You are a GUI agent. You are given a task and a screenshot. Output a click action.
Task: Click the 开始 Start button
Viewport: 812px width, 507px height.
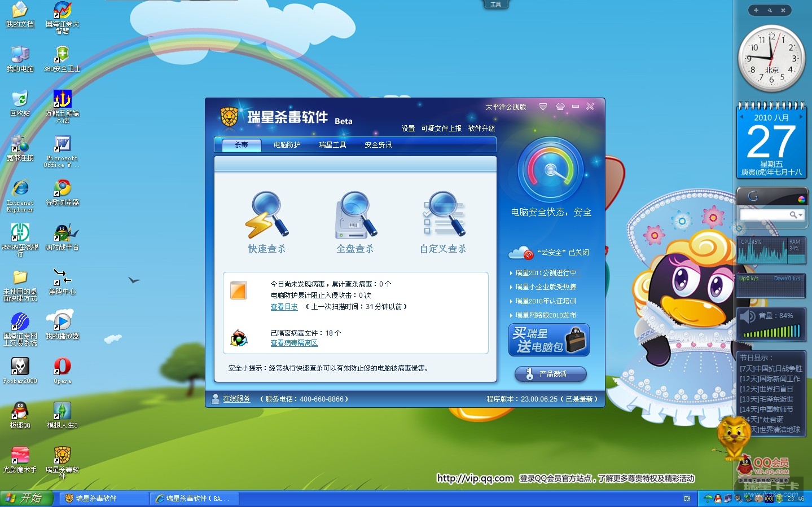pyautogui.click(x=27, y=499)
